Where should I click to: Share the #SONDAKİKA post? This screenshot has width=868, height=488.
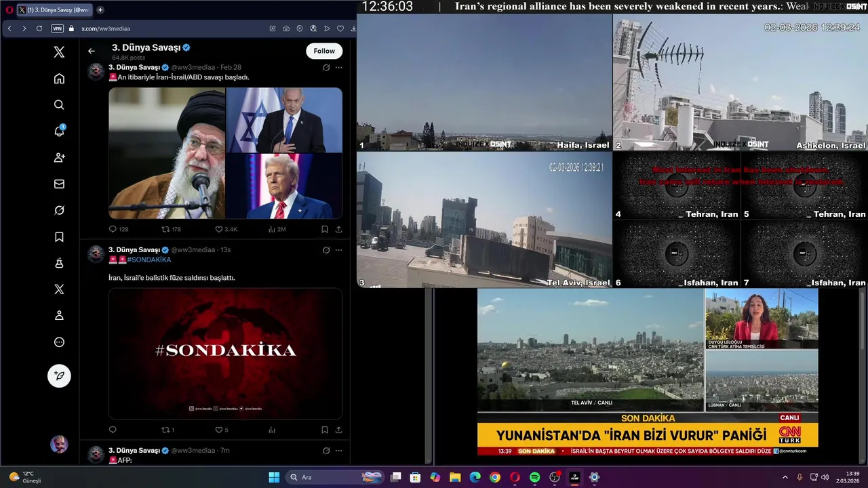pyautogui.click(x=338, y=430)
